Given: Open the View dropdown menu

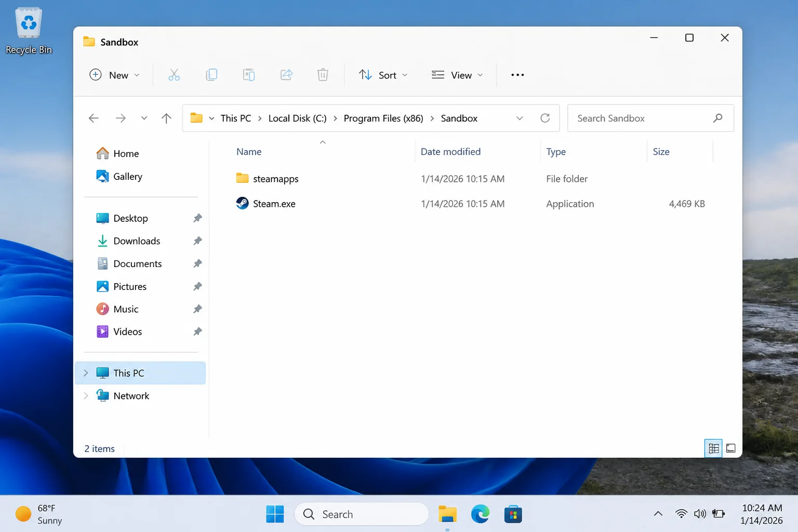Looking at the screenshot, I should pyautogui.click(x=457, y=75).
